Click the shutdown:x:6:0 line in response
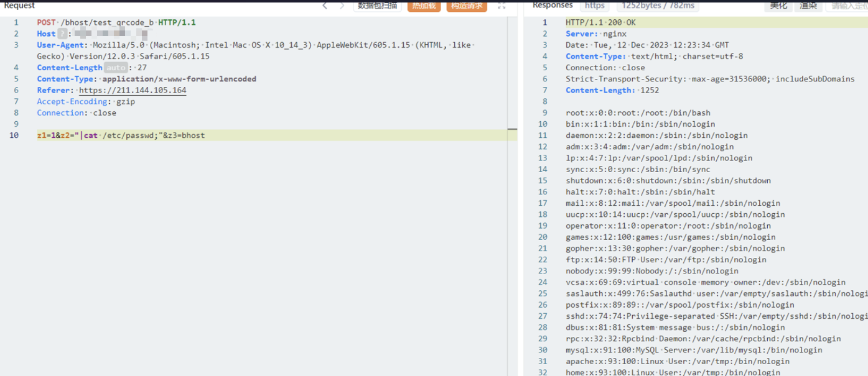The height and width of the screenshot is (376, 868). click(668, 181)
